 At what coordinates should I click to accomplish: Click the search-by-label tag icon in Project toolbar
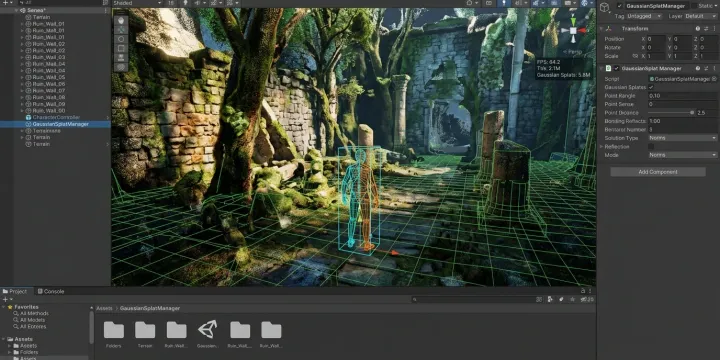[x=561, y=299]
